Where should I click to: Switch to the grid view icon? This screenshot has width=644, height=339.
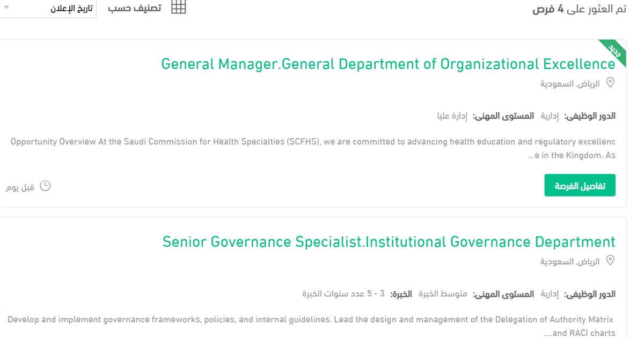coord(179,7)
